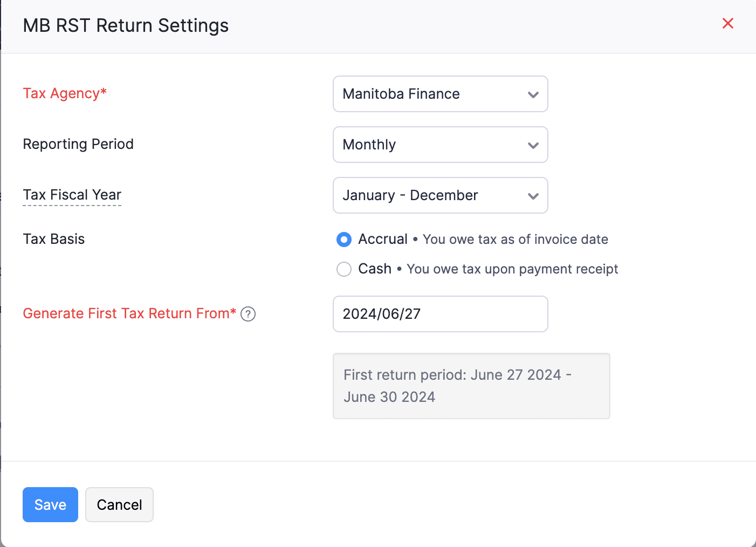756x547 pixels.
Task: Open the Tax Fiscal Year dropdown
Action: click(431, 195)
